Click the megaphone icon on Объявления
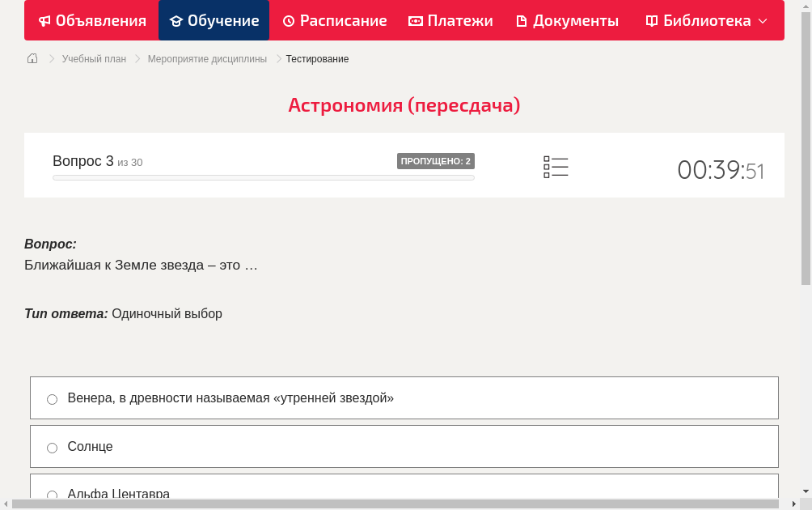Image resolution: width=812 pixels, height=510 pixels. point(44,20)
